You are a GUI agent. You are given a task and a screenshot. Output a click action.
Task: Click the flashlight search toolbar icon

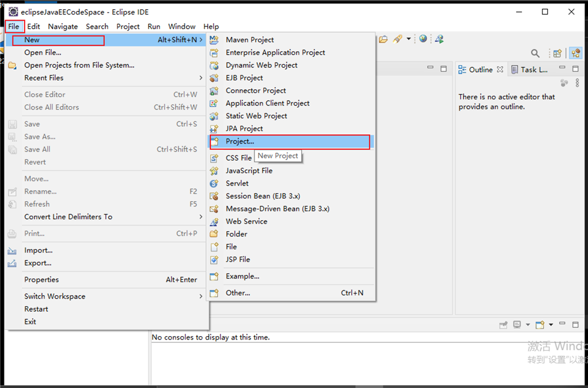pyautogui.click(x=397, y=39)
